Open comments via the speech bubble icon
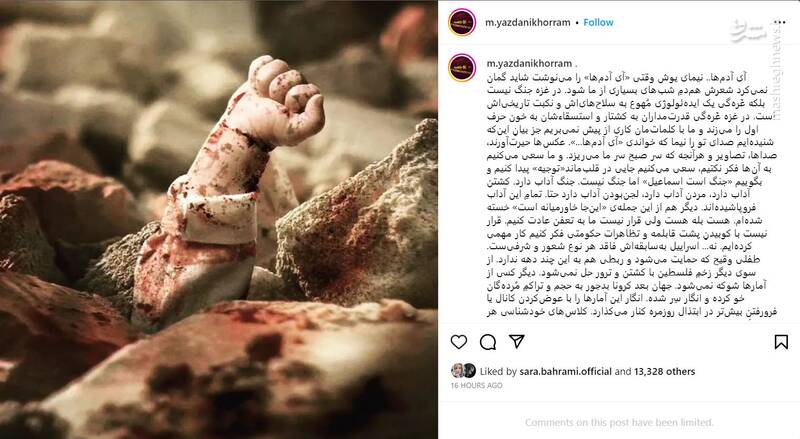The height and width of the screenshot is (439, 800). [488, 342]
